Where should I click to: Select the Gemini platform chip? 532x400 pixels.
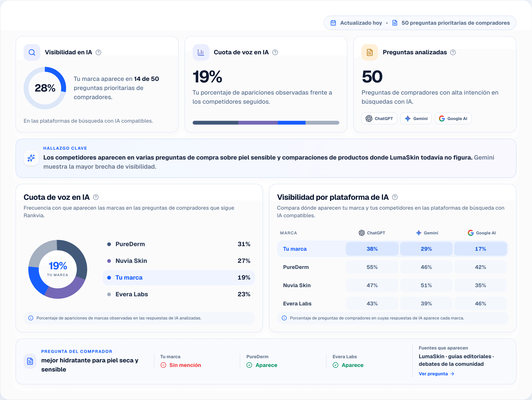416,119
